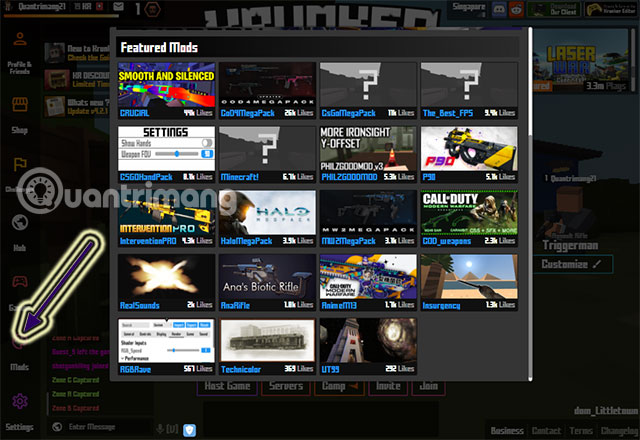Click the Mods label in the sidebar
Viewport: 640px width, 440px height.
(20, 367)
